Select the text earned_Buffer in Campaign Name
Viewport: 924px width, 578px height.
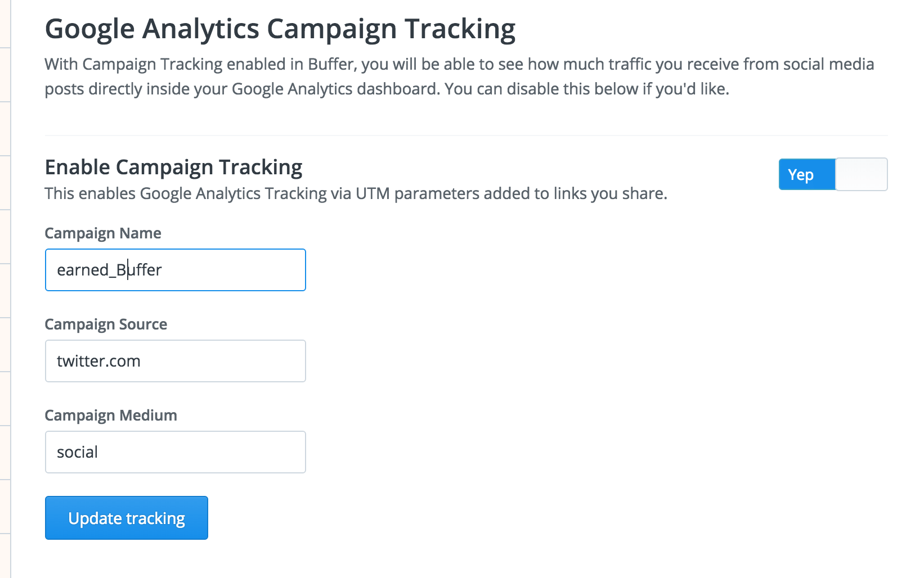coord(109,270)
